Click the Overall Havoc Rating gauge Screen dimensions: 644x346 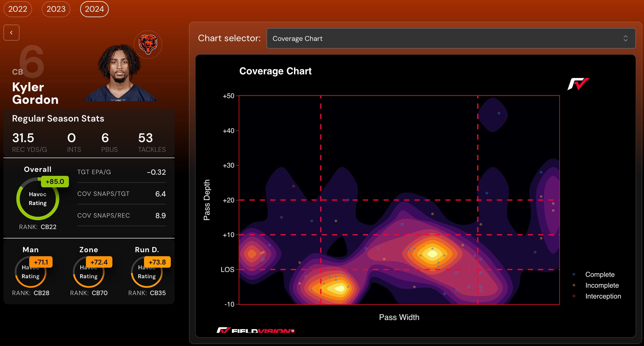point(38,199)
